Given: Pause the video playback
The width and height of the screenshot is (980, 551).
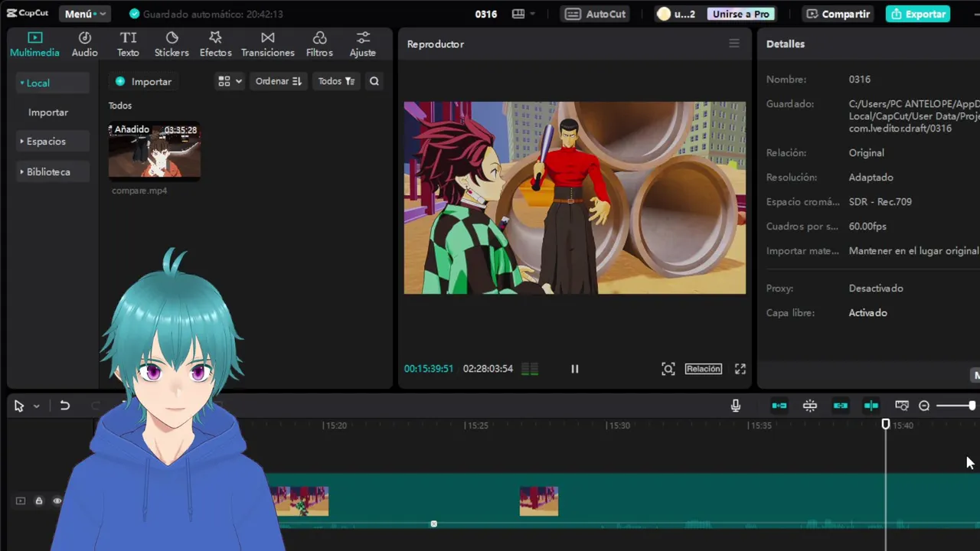Looking at the screenshot, I should tap(575, 369).
